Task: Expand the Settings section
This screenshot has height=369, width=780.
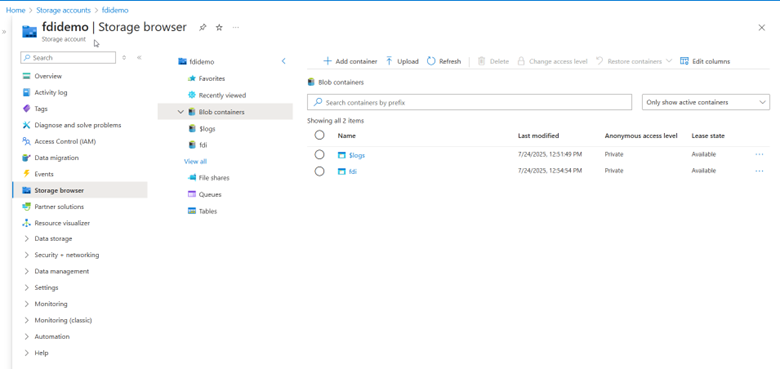Action: [26, 287]
